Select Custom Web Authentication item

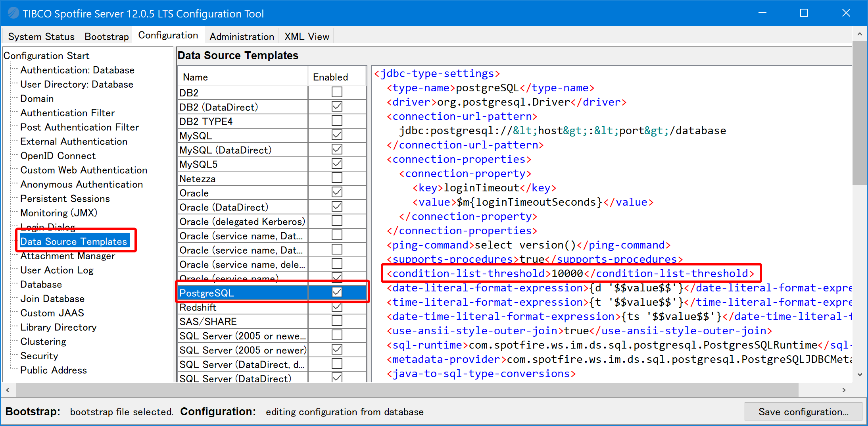84,170
